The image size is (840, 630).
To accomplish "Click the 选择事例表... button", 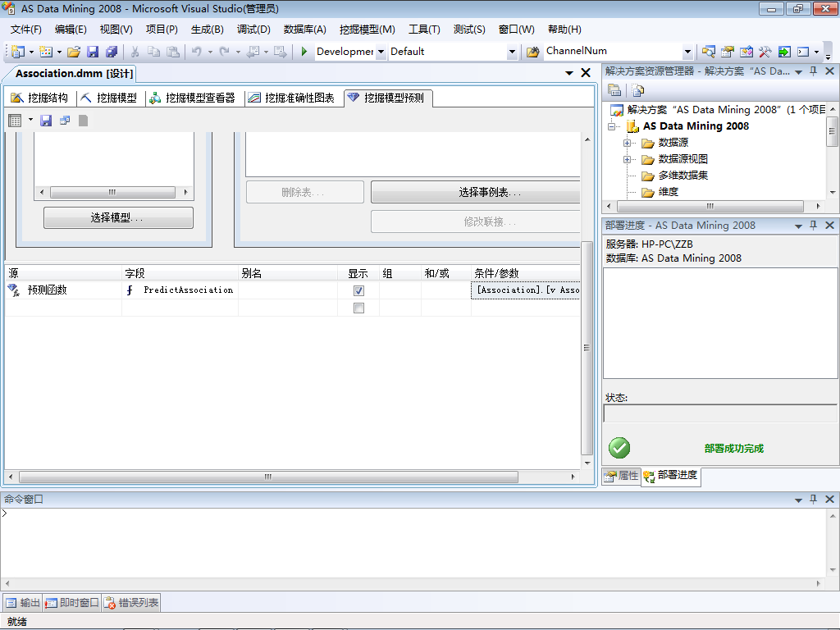I will (x=476, y=192).
